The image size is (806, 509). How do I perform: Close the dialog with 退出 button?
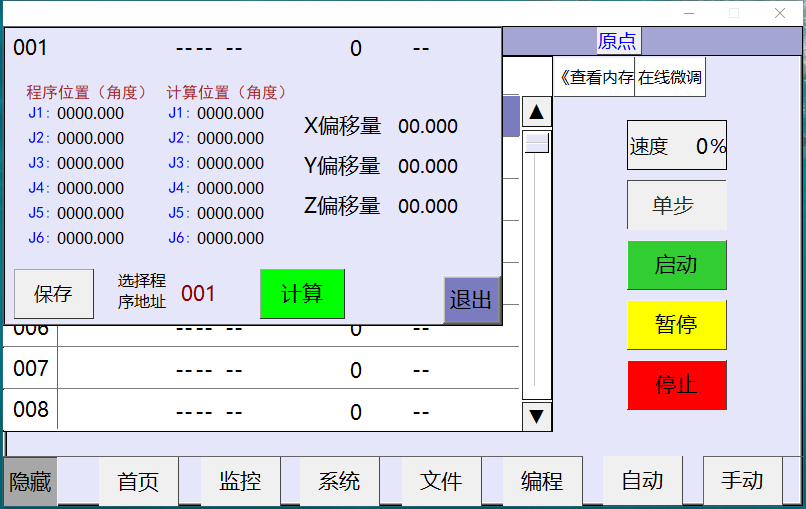coord(471,300)
